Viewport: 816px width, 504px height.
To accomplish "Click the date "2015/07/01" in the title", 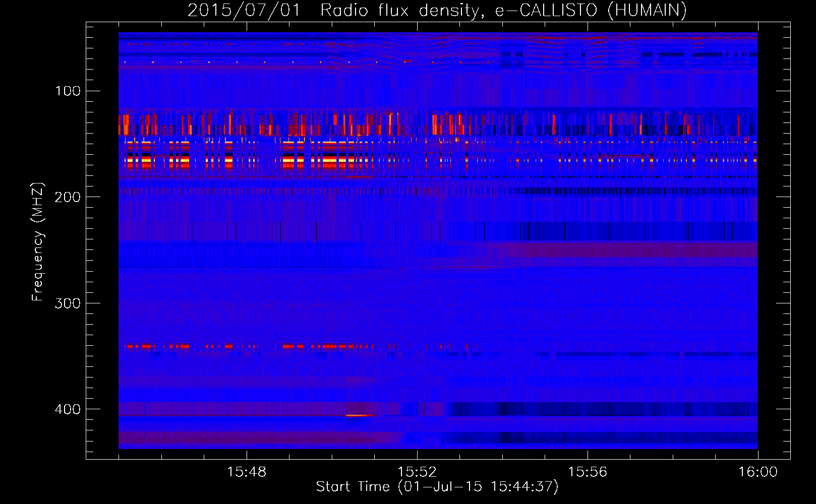I will (244, 11).
